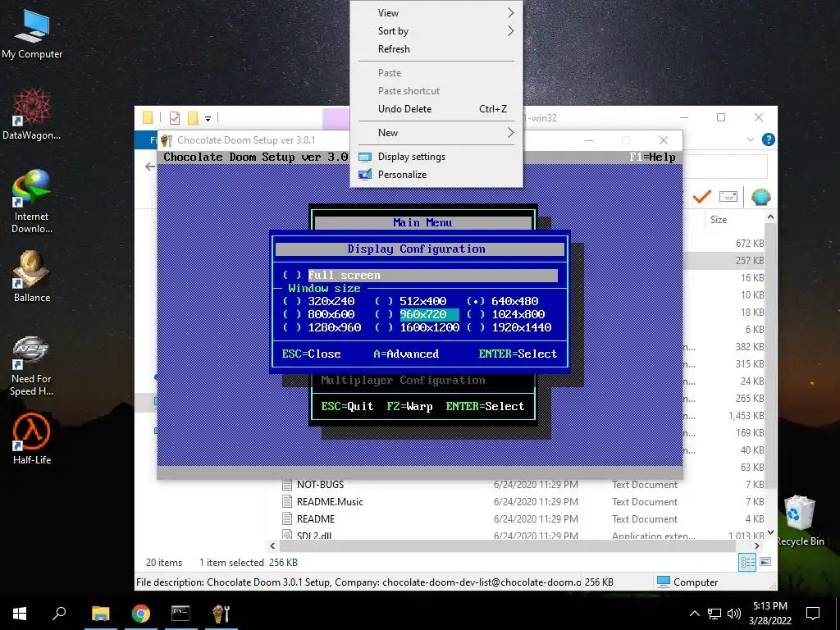The height and width of the screenshot is (630, 840).
Task: Open Google Chrome from taskbar
Action: (x=141, y=614)
